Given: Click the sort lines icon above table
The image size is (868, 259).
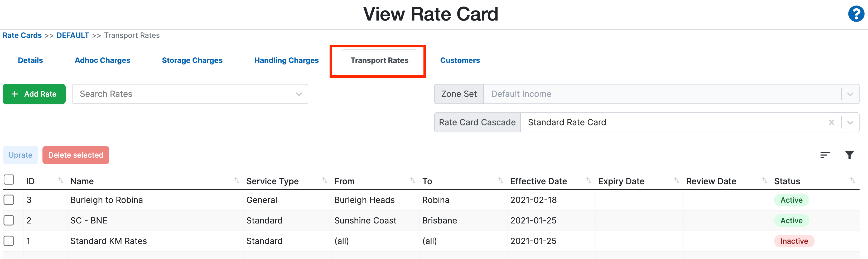Looking at the screenshot, I should coord(825,155).
